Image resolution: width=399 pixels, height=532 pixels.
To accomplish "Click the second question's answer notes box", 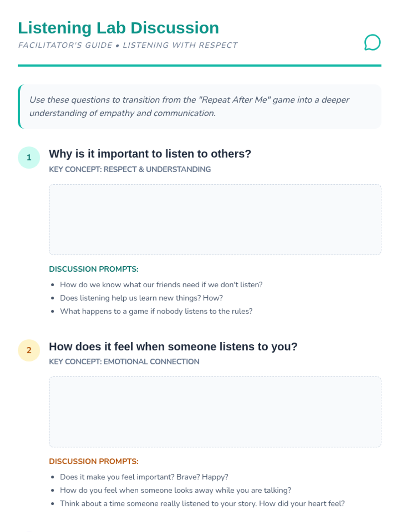I will click(215, 412).
